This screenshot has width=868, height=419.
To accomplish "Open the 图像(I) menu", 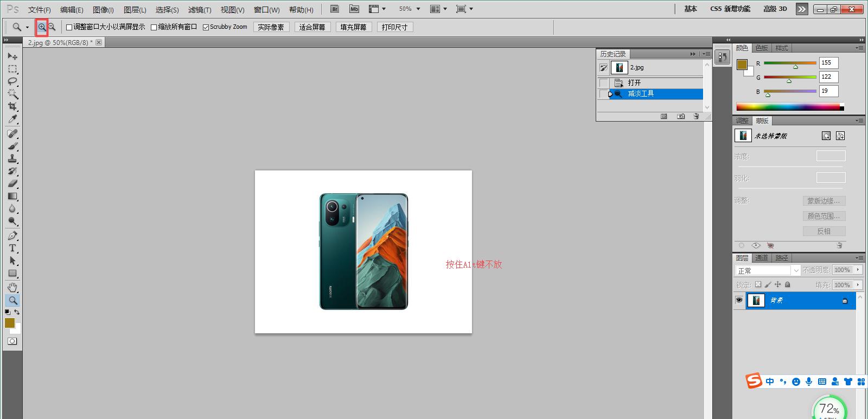I will point(103,10).
